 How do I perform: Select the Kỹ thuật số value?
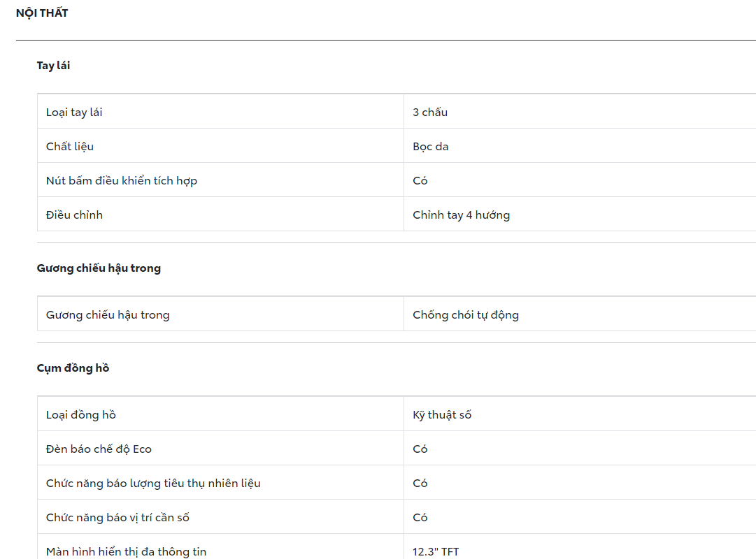(442, 415)
